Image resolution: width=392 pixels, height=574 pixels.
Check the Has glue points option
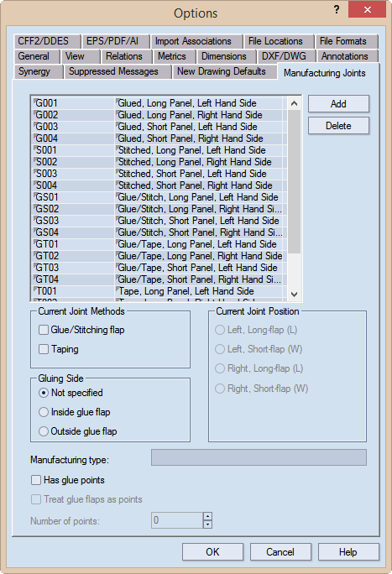click(x=36, y=480)
